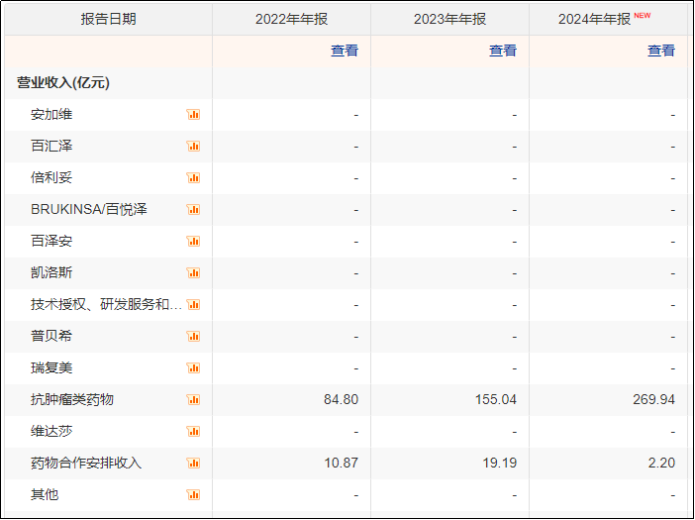The height and width of the screenshot is (520, 695).
Task: Click the 155.04 revenue value cell
Action: point(496,399)
